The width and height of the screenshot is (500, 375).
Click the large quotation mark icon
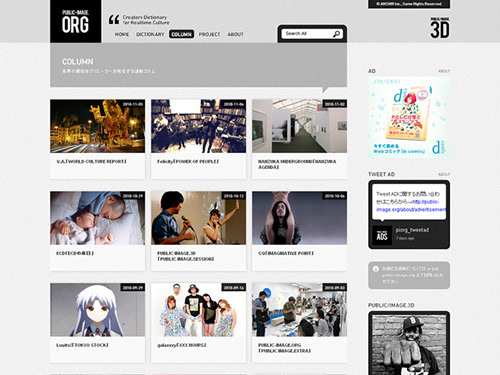(114, 20)
